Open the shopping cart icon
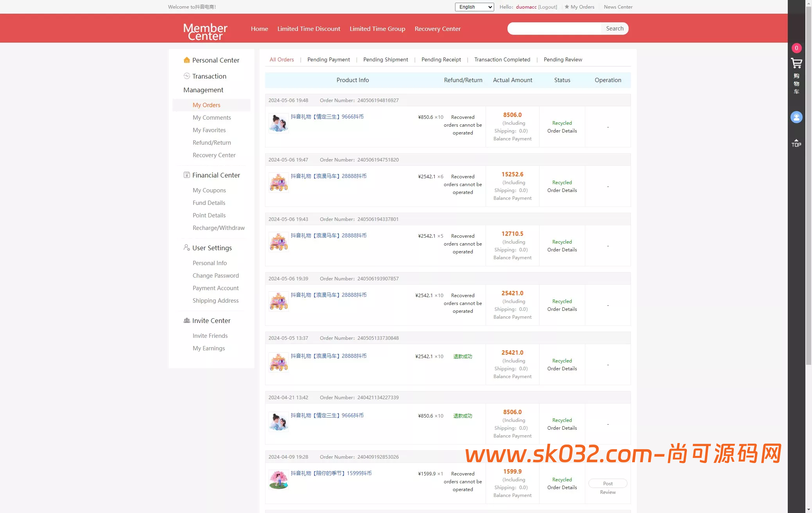Screen dimensions: 812x513 (796, 63)
